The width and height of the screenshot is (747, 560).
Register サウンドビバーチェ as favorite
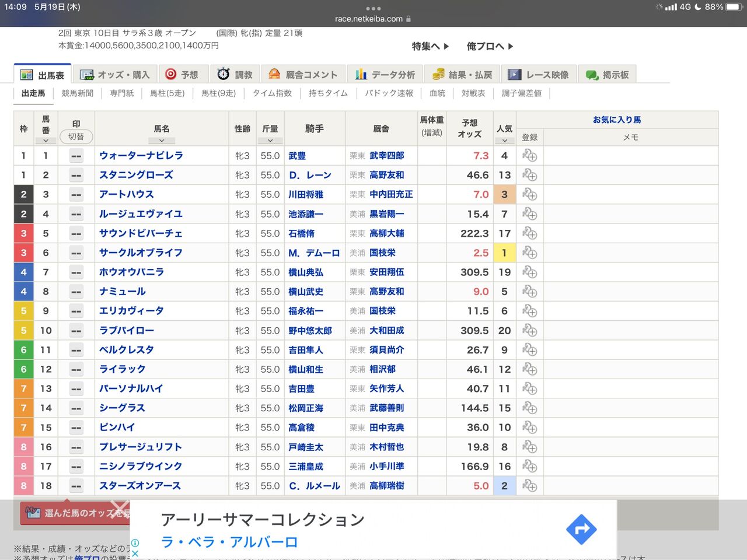(529, 233)
